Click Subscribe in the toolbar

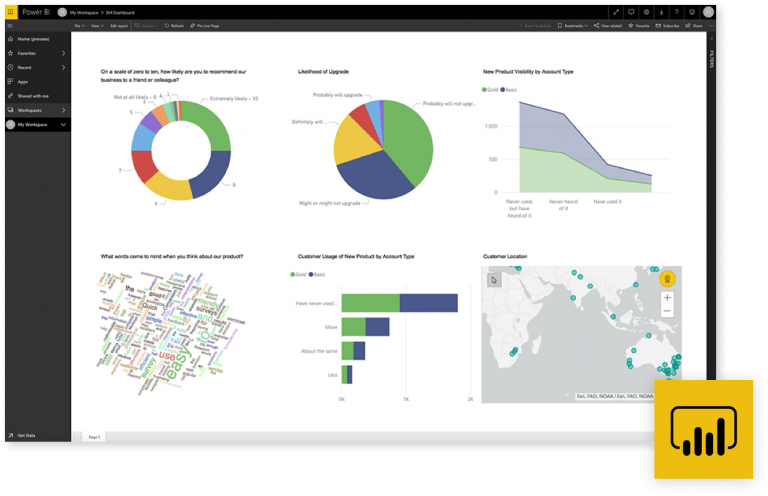point(667,26)
